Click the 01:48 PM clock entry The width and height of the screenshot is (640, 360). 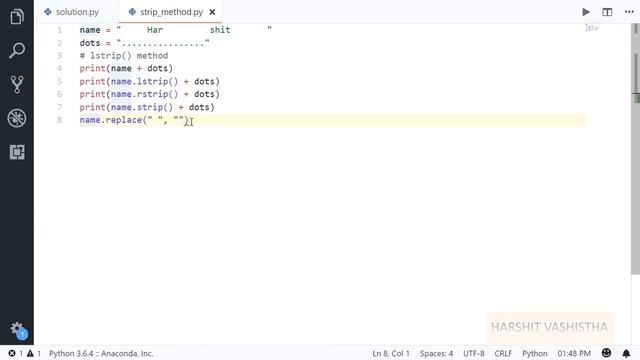tap(574, 353)
